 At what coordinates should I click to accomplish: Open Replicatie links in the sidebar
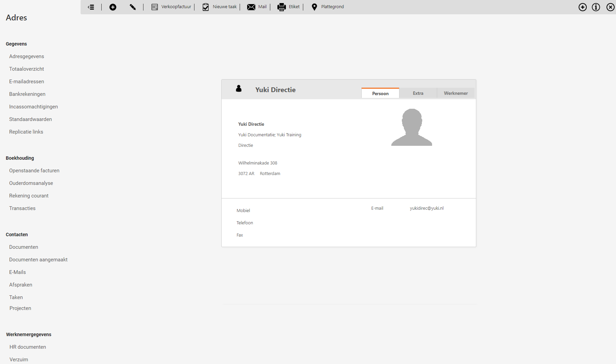(26, 132)
